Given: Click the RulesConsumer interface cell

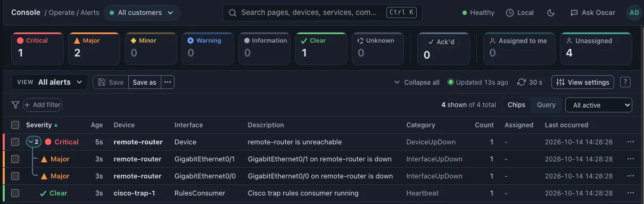Looking at the screenshot, I should [200, 193].
